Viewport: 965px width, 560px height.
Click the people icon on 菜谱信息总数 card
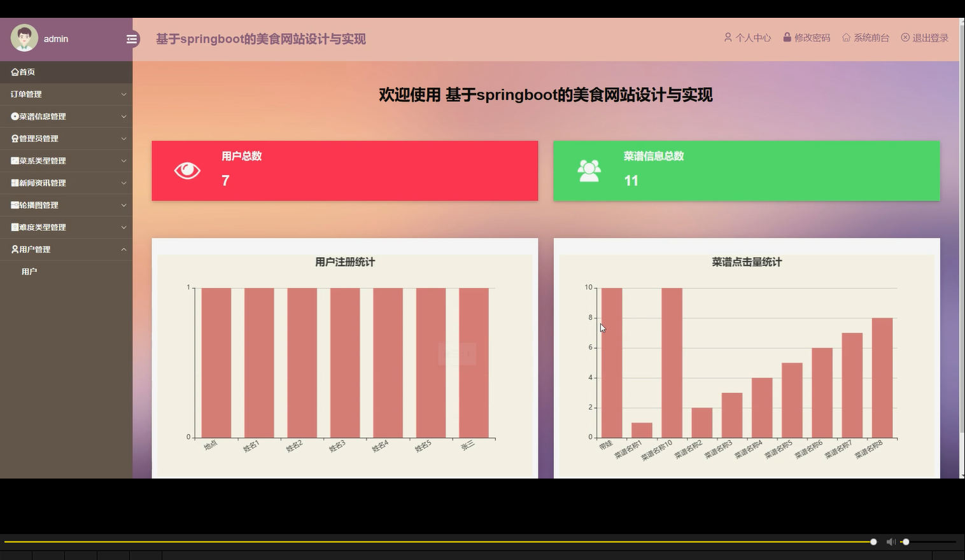pyautogui.click(x=589, y=171)
